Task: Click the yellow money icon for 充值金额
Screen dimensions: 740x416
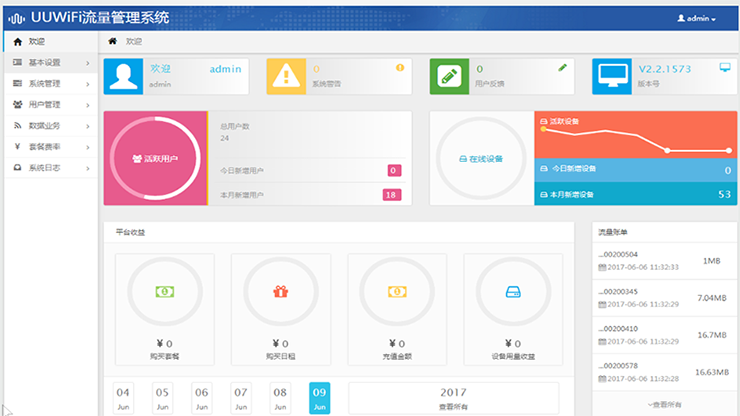Action: click(396, 291)
